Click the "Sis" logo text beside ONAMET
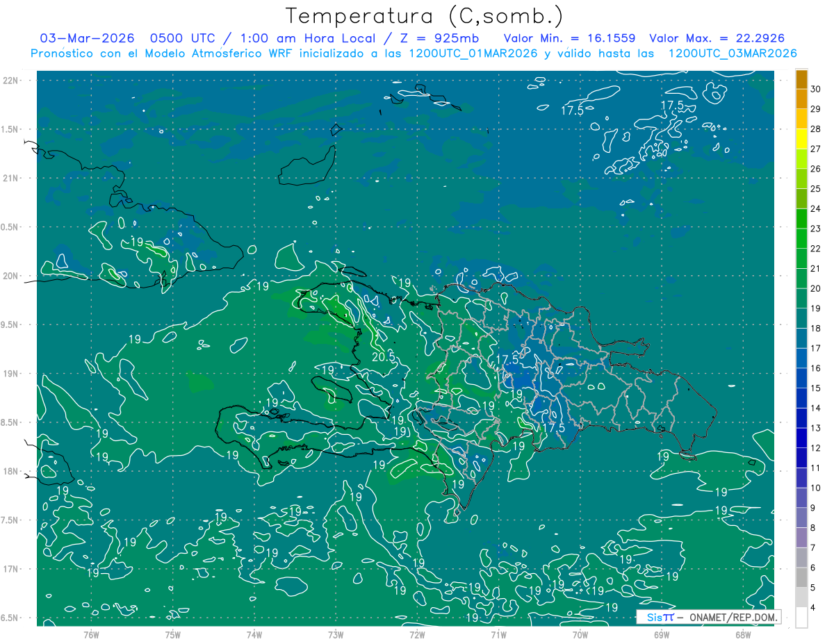This screenshot has height=644, width=834. pyautogui.click(x=653, y=617)
